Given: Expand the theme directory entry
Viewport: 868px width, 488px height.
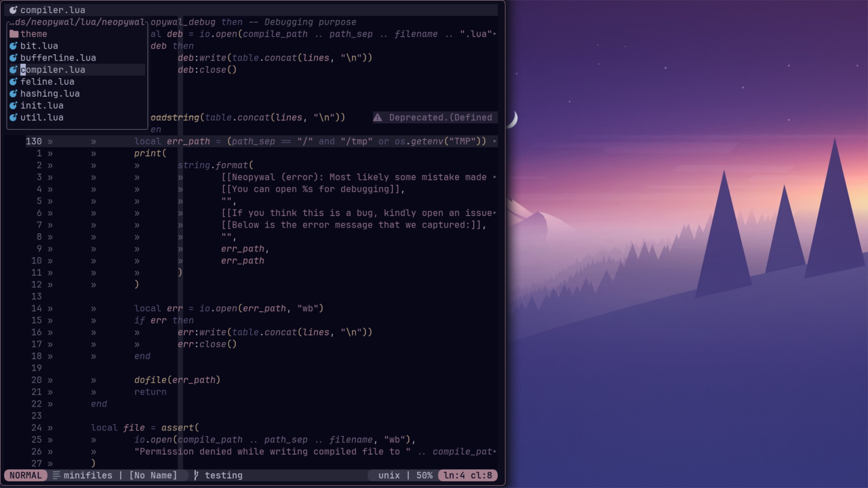Looking at the screenshot, I should tap(34, 34).
